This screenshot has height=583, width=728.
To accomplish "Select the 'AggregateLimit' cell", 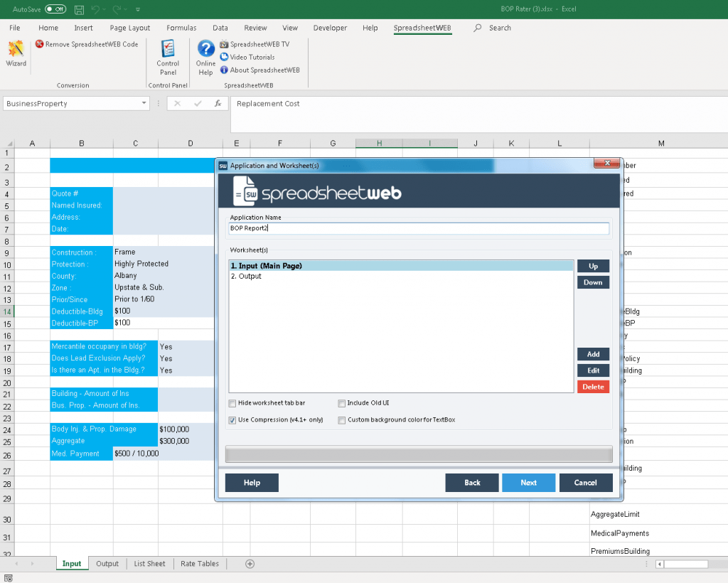I will [x=659, y=514].
